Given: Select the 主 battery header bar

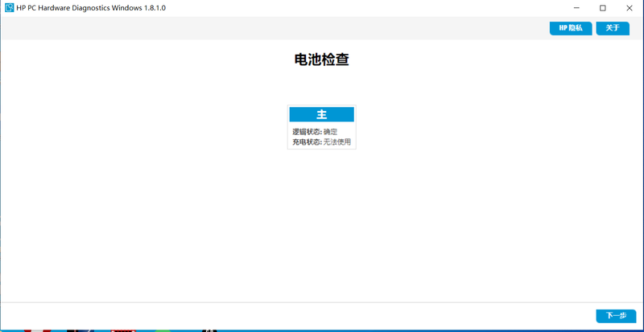Looking at the screenshot, I should click(x=321, y=115).
